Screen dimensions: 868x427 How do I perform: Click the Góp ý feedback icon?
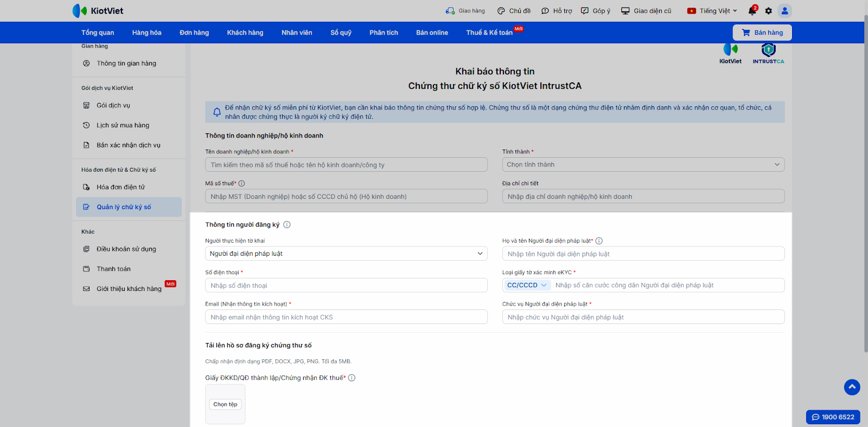tap(585, 11)
